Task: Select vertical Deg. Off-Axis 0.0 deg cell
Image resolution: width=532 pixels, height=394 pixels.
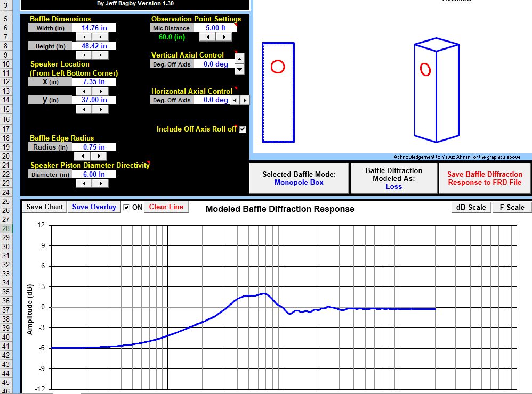Action: [214, 64]
